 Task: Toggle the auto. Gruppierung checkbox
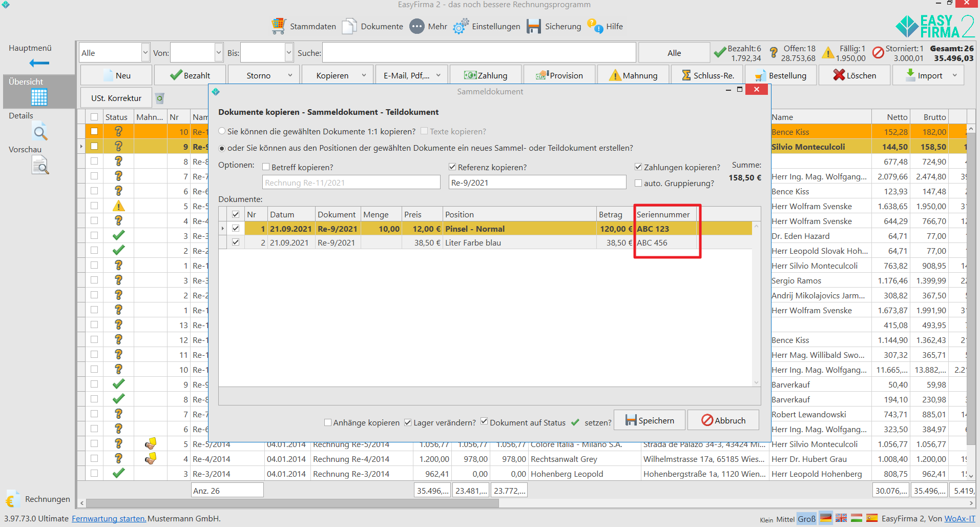638,183
